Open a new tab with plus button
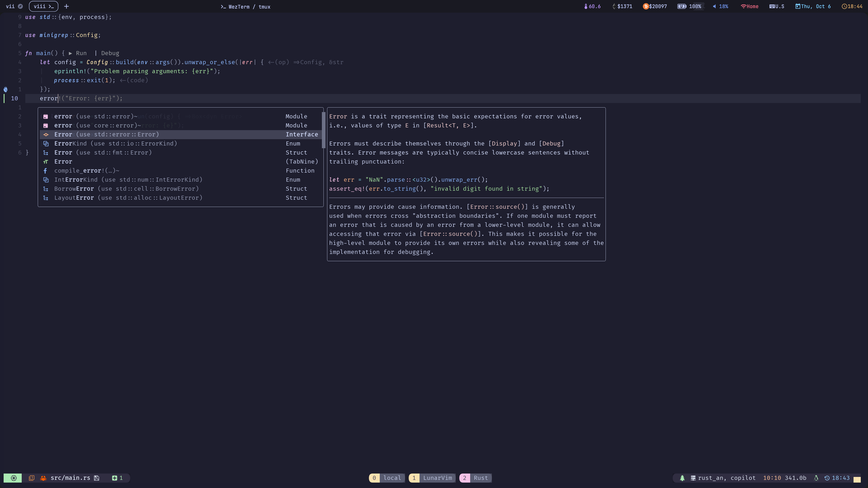 pos(66,6)
